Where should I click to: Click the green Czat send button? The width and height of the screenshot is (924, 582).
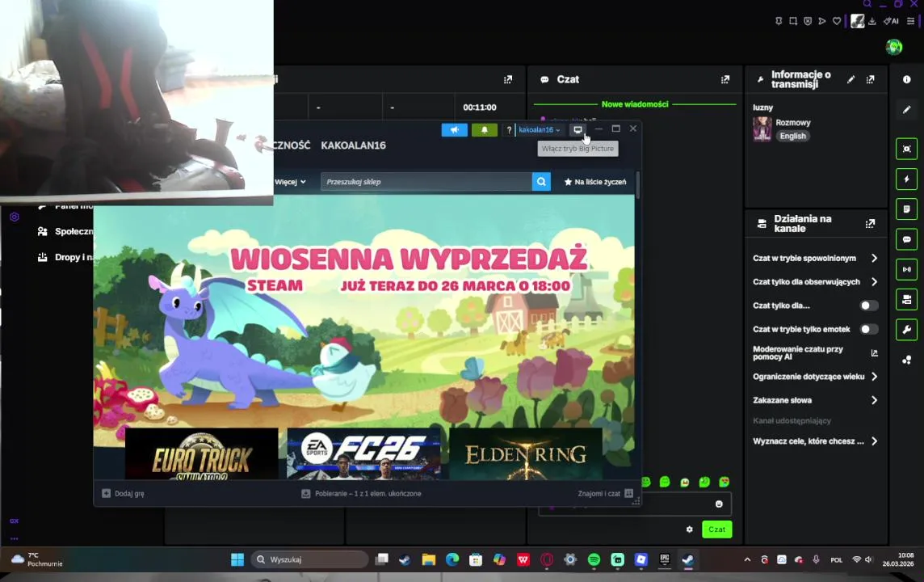click(716, 529)
